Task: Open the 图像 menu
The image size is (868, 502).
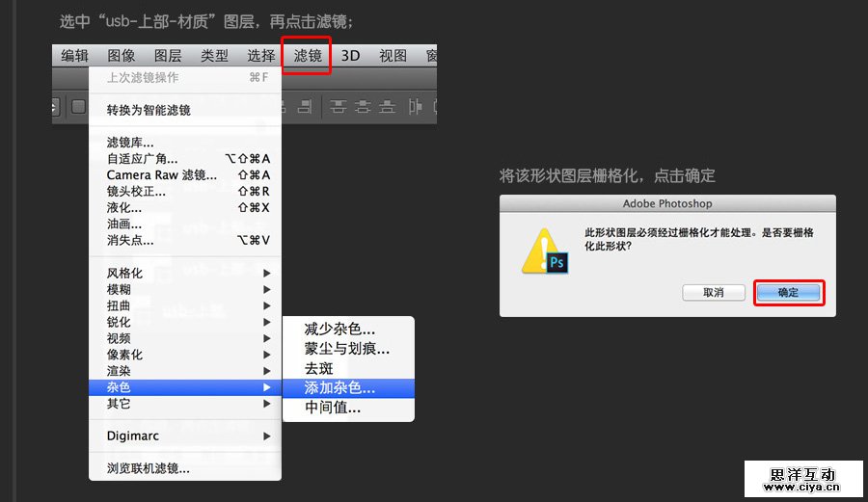Action: click(x=122, y=55)
